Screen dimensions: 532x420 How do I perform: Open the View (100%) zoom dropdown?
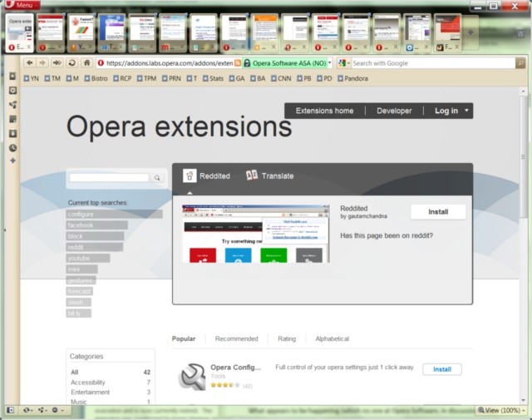click(x=501, y=410)
